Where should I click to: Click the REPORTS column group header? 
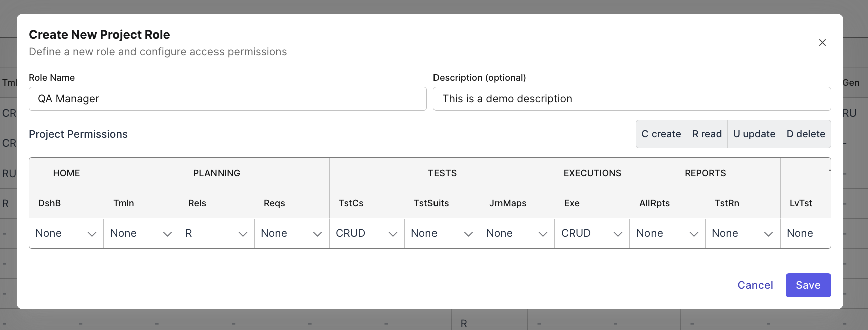pos(705,173)
